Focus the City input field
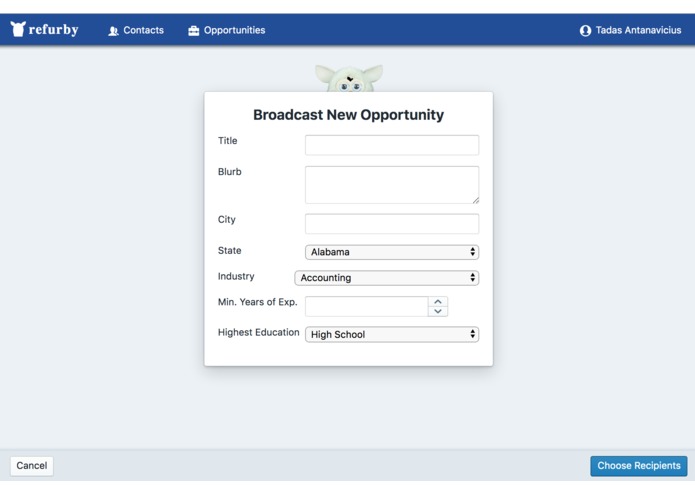Image resolution: width=695 pixels, height=494 pixels. pyautogui.click(x=392, y=224)
